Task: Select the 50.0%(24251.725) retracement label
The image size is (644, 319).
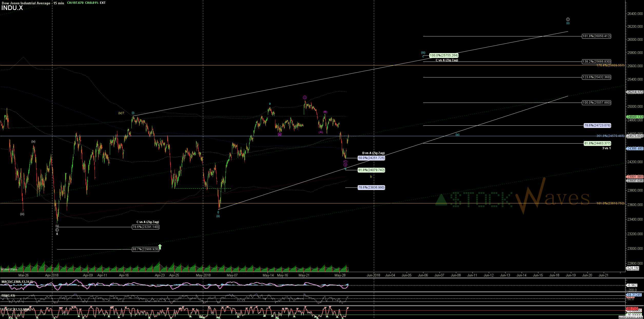Action: coord(371,158)
